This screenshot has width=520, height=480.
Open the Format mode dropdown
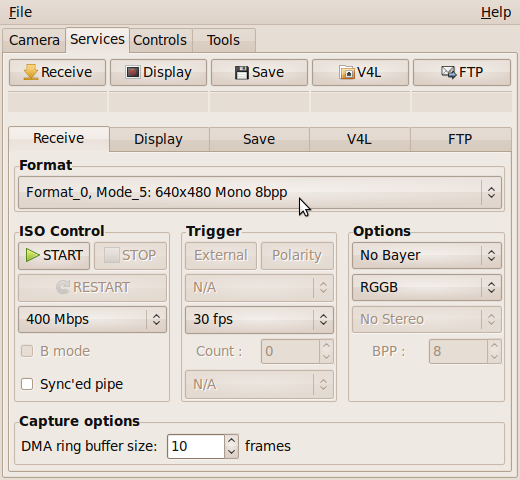(x=260, y=193)
